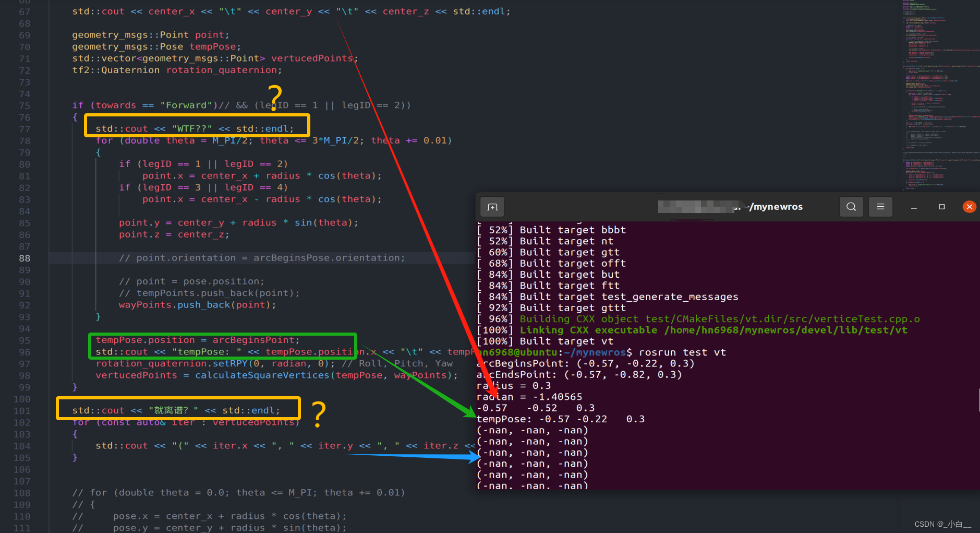This screenshot has height=533, width=980.
Task: Click line number 67 in the gutter
Action: (25, 11)
